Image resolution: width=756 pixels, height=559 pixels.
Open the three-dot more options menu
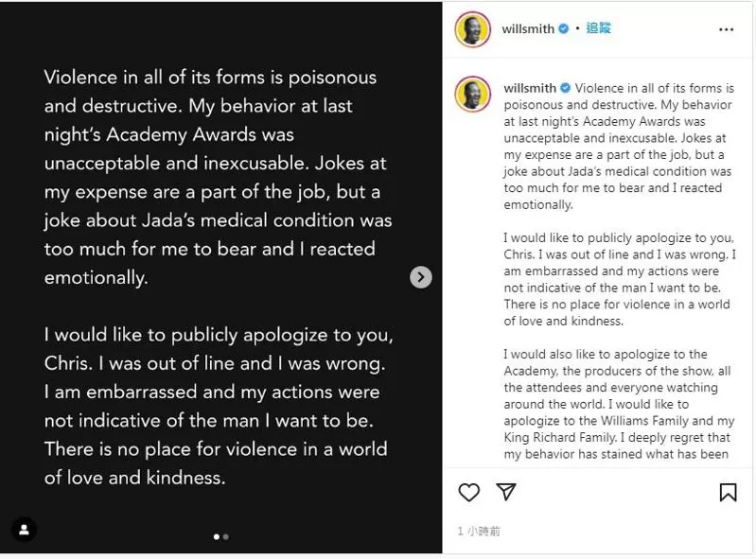pyautogui.click(x=726, y=29)
